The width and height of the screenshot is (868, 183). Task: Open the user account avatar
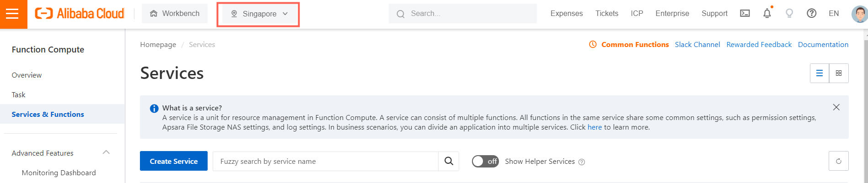(x=859, y=14)
